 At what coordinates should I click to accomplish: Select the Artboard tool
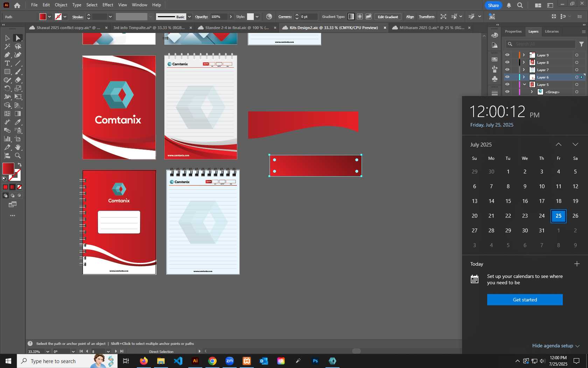(18, 139)
